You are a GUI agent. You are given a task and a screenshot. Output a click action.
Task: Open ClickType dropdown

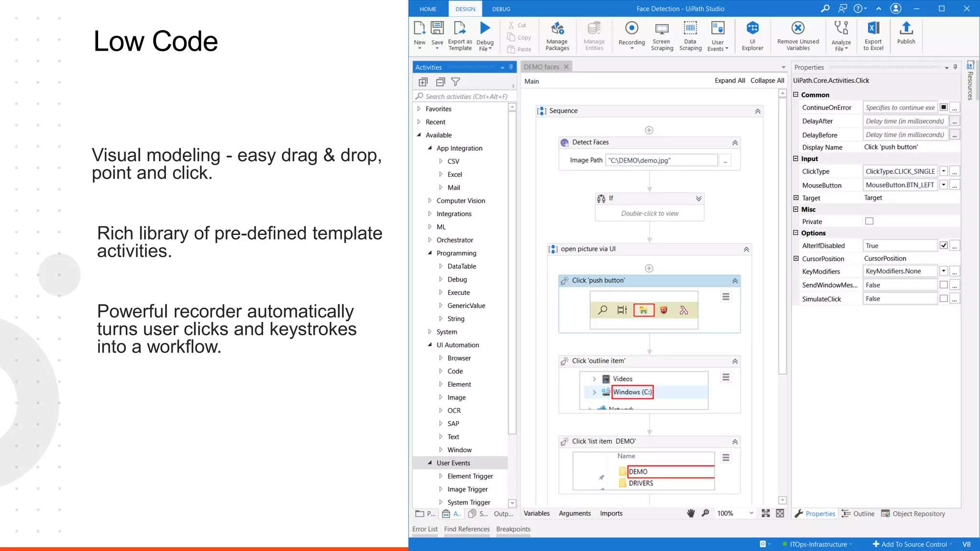coord(943,171)
